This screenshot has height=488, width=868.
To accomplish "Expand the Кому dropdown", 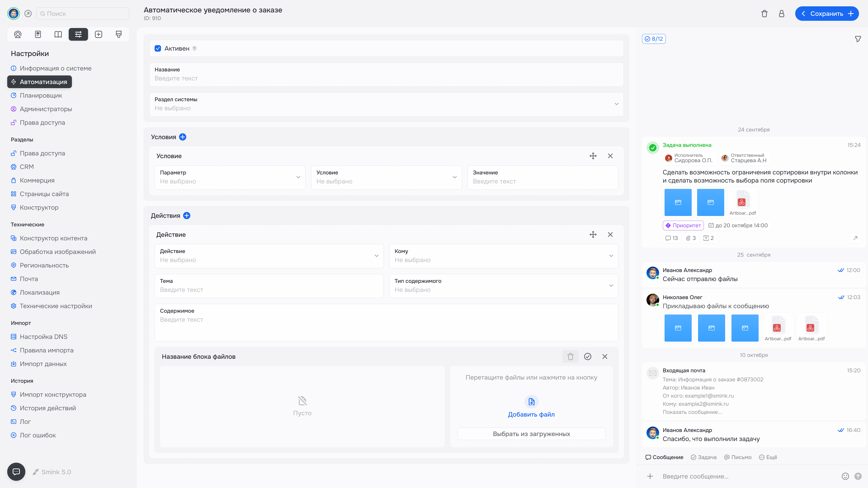I will pos(503,256).
